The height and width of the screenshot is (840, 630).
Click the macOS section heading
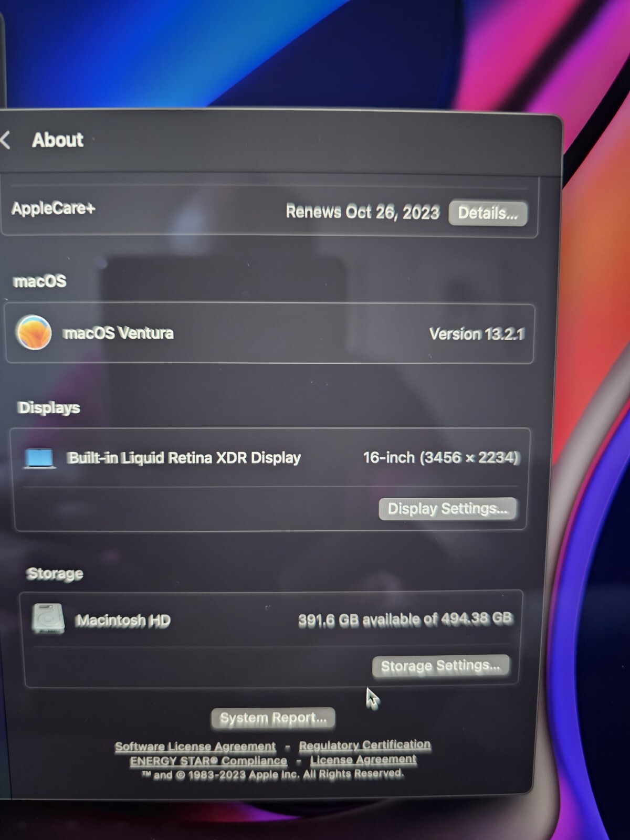click(40, 281)
